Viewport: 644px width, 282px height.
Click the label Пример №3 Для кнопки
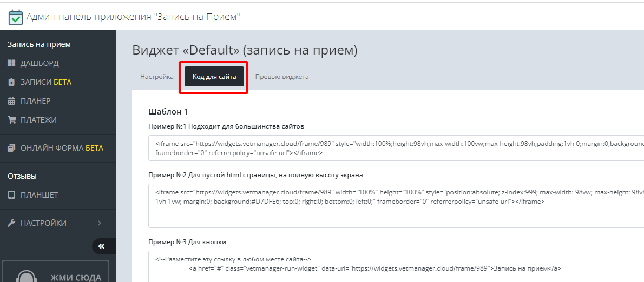point(187,242)
